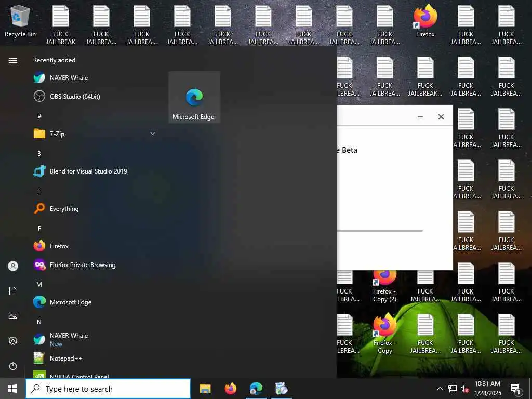This screenshot has width=532, height=399.
Task: Open Documents from Start sidebar
Action: pyautogui.click(x=13, y=291)
